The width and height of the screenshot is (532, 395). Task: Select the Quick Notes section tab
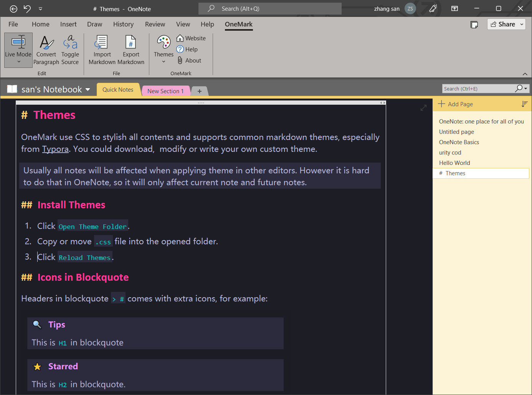[x=118, y=89]
